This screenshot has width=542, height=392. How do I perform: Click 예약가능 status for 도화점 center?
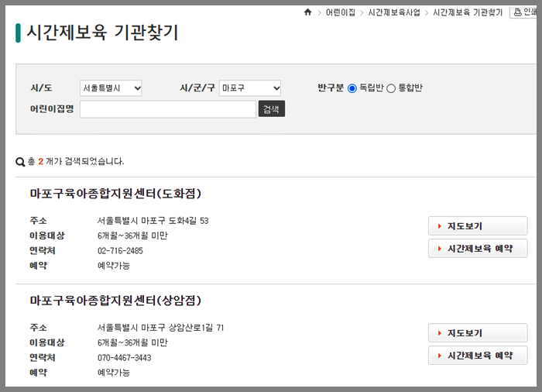pyautogui.click(x=113, y=266)
